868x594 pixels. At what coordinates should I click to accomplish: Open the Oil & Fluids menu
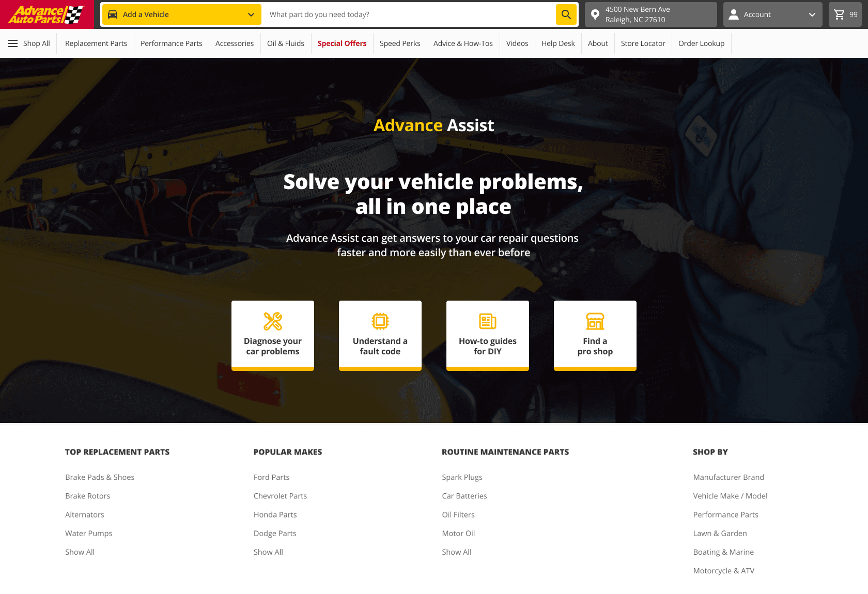[286, 43]
